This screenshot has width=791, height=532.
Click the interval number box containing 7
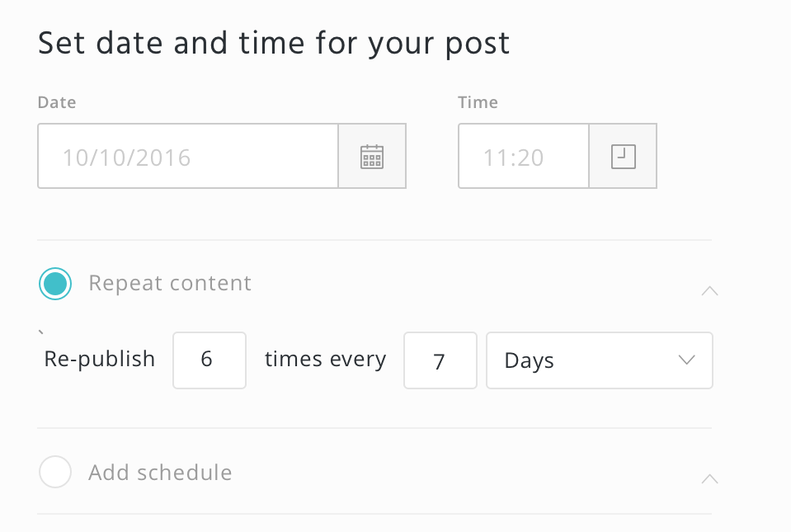[440, 360]
